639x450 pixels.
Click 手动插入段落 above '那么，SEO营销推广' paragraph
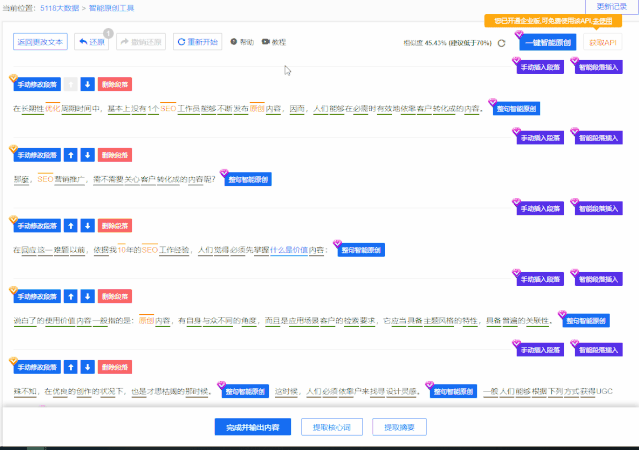[x=540, y=138]
